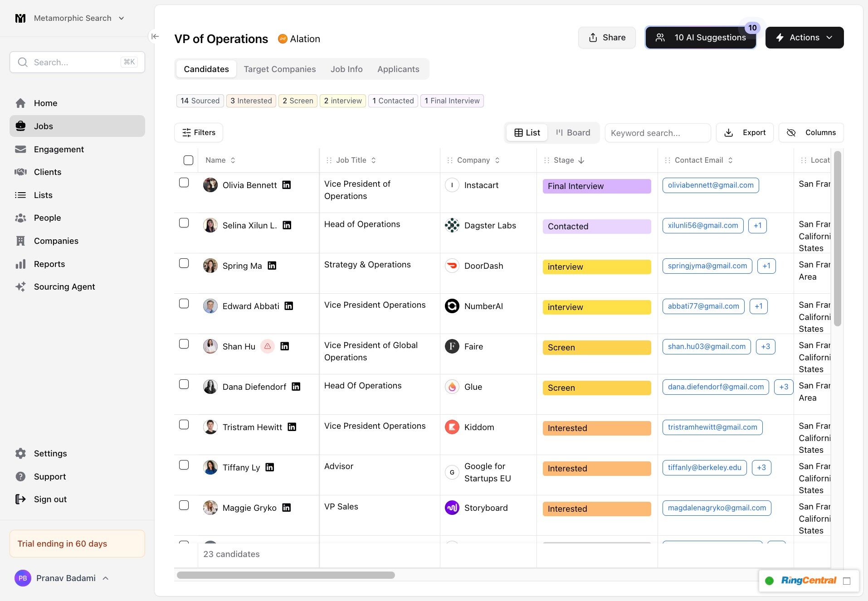Click the Engagement envelope icon
Screen dimensions: 868x601
(20, 149)
